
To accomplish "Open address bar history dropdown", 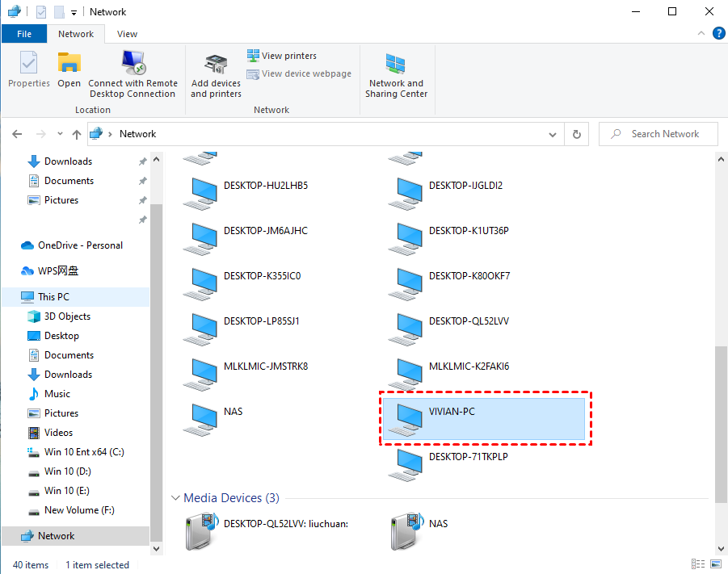I will [x=553, y=135].
